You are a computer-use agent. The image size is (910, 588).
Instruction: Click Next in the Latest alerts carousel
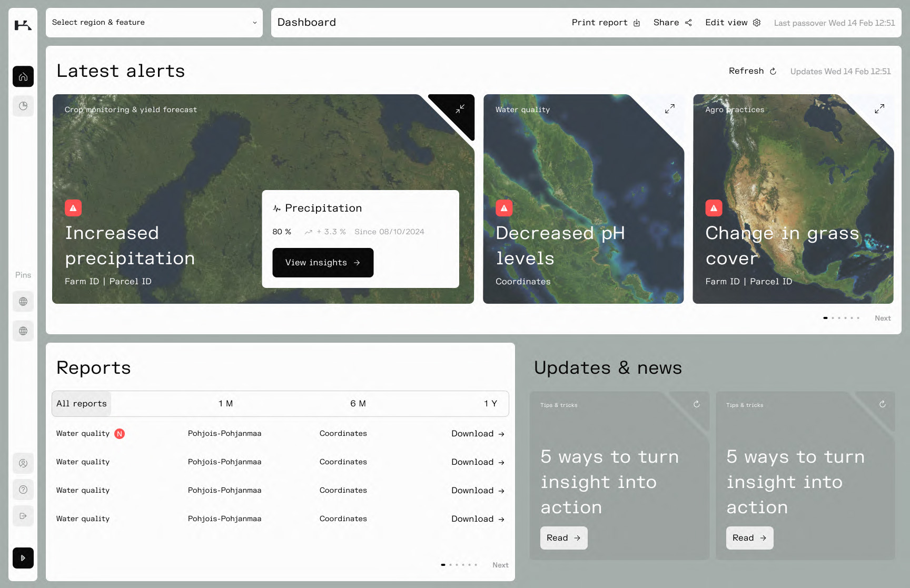point(883,318)
